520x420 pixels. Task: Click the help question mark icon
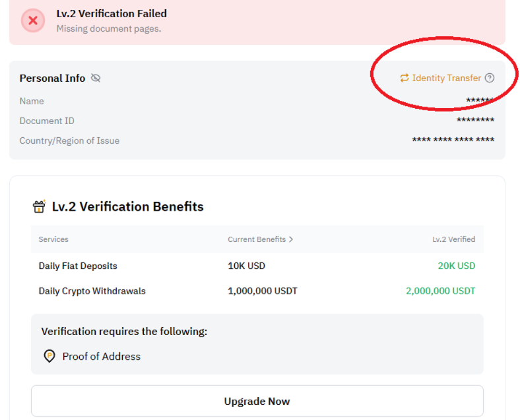point(490,78)
